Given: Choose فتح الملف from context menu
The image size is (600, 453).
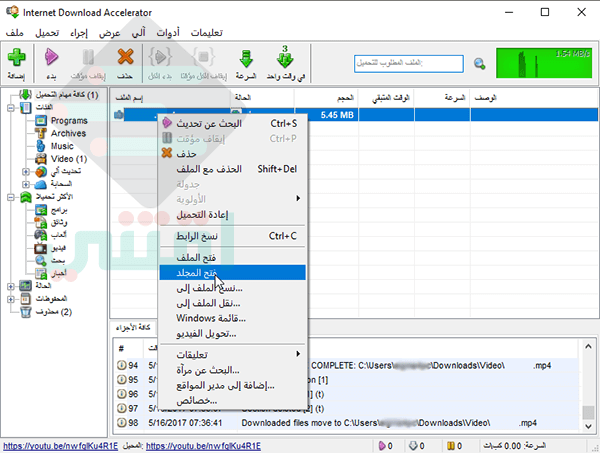Looking at the screenshot, I should click(233, 257).
